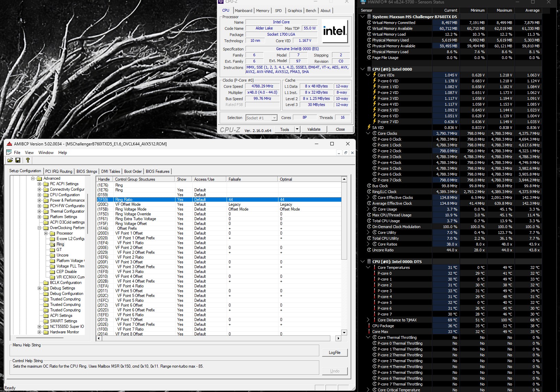
Task: Click the table's scroll down arrow
Action: 344,332
